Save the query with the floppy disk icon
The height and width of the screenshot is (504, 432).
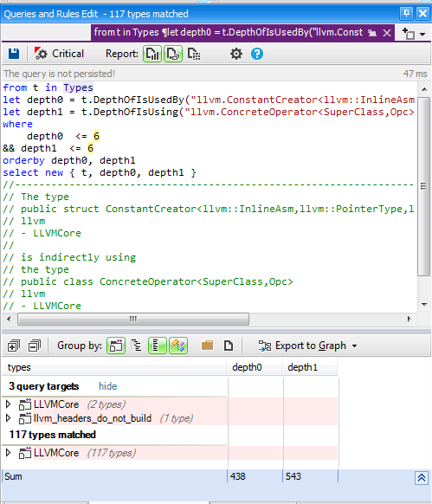(14, 54)
